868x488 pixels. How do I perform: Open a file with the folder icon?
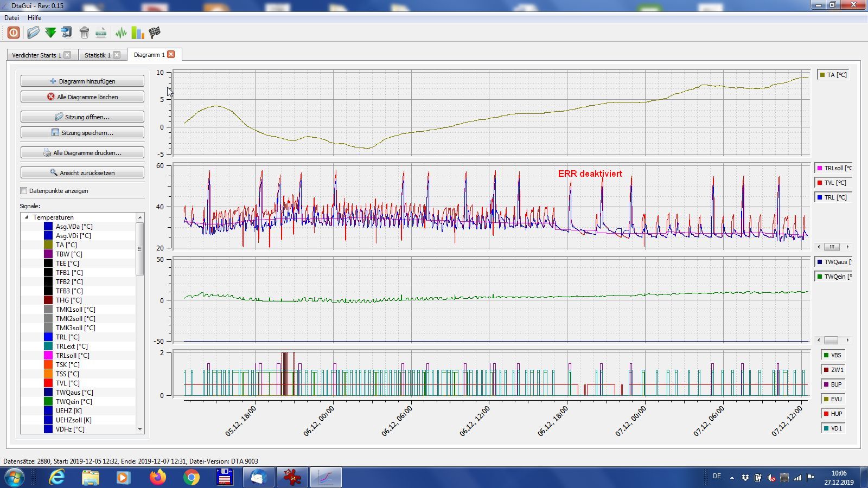tap(33, 33)
